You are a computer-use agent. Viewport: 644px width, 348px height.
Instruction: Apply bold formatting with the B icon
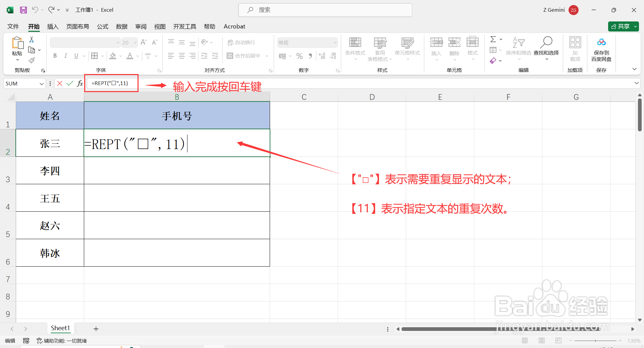tap(55, 56)
